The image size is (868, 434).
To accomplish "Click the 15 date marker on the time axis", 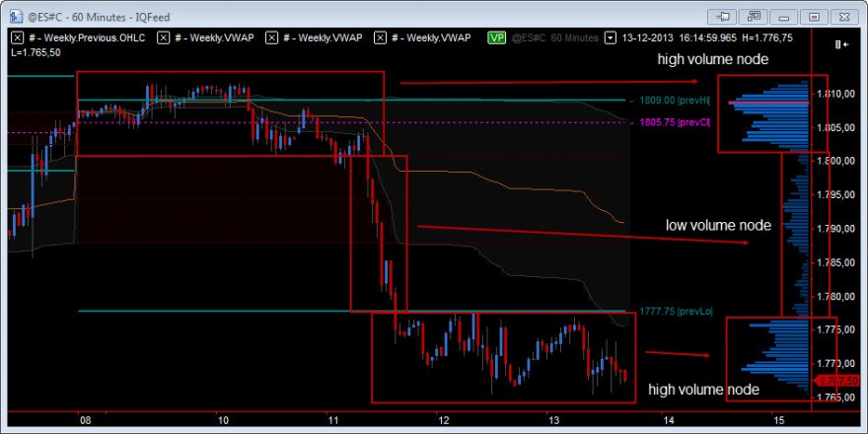I will click(x=779, y=419).
